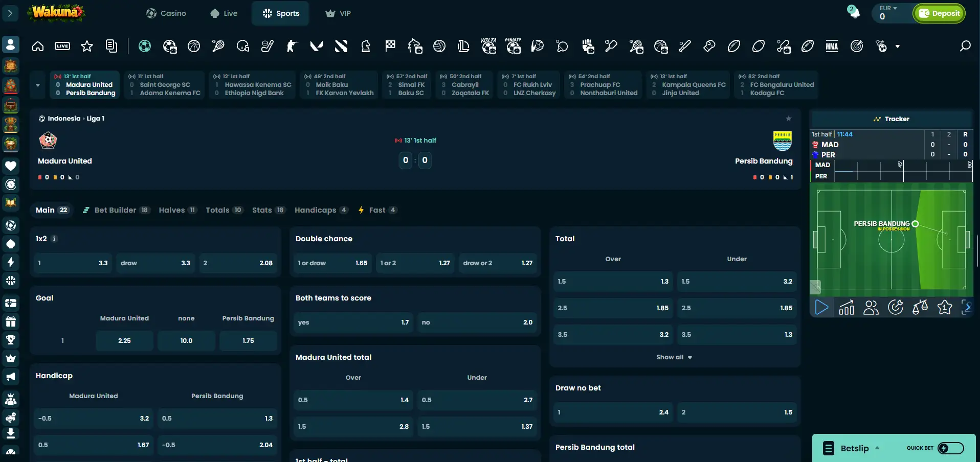Open the volleyball sport icon

[439, 47]
